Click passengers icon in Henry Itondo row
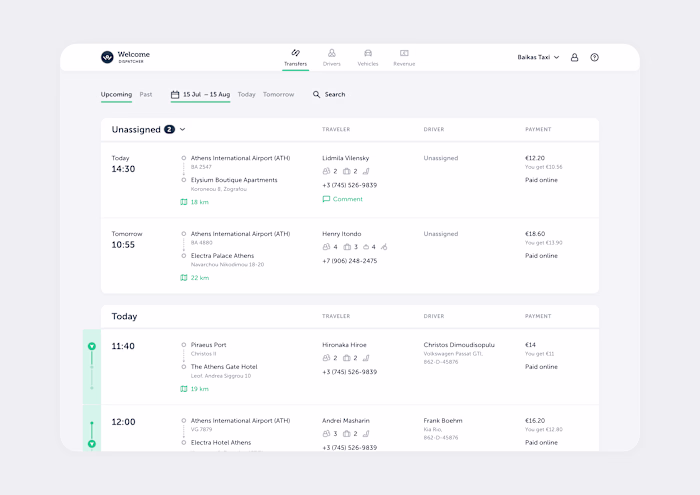 (x=326, y=247)
